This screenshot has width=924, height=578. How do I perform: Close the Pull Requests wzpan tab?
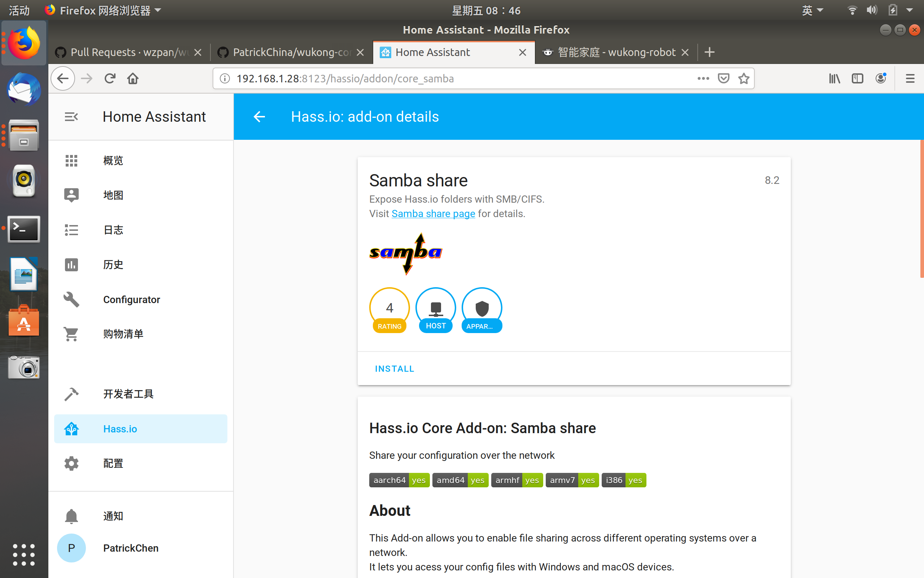pyautogui.click(x=198, y=52)
